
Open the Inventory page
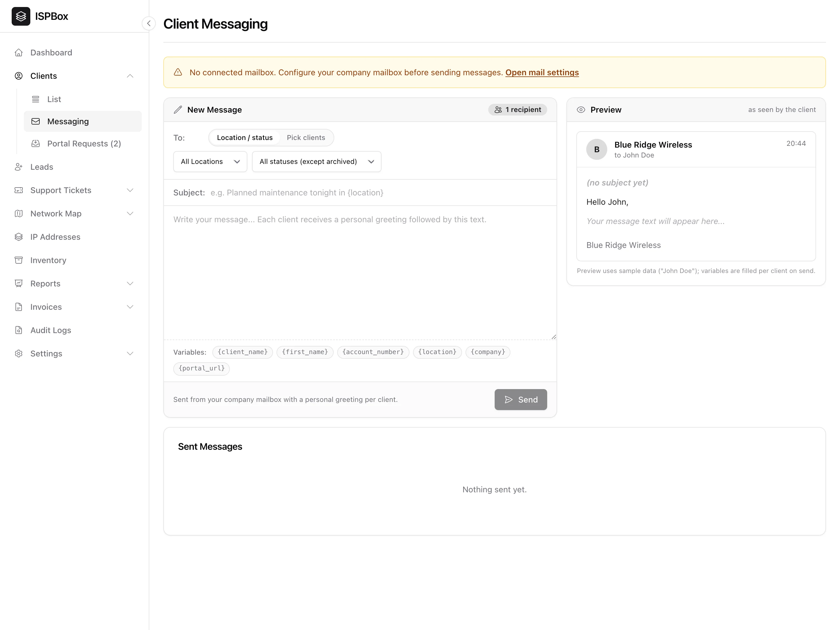coord(74,260)
